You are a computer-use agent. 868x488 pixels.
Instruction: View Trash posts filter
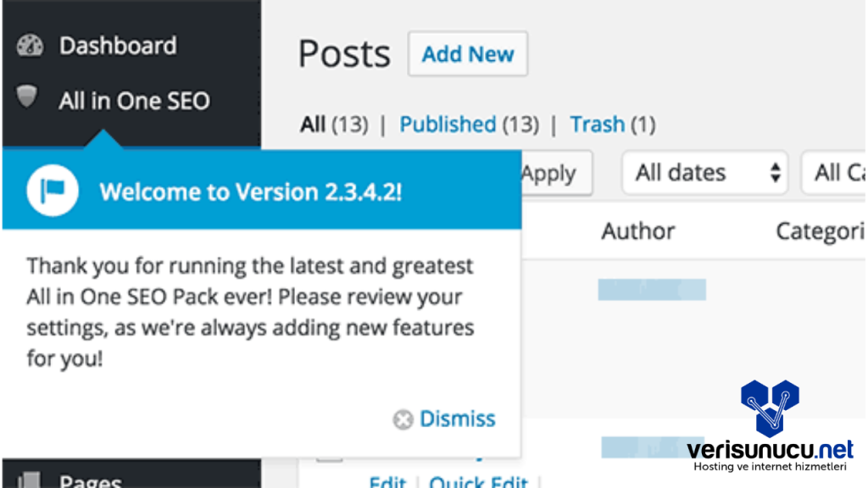(x=597, y=125)
